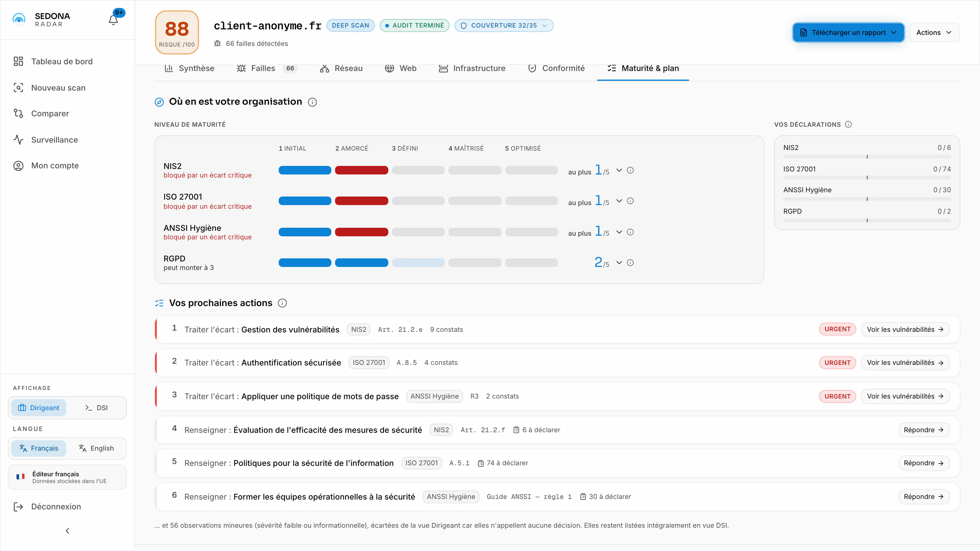The height and width of the screenshot is (551, 980).
Task: Click the Comparer icon in sidebar
Action: [x=18, y=113]
